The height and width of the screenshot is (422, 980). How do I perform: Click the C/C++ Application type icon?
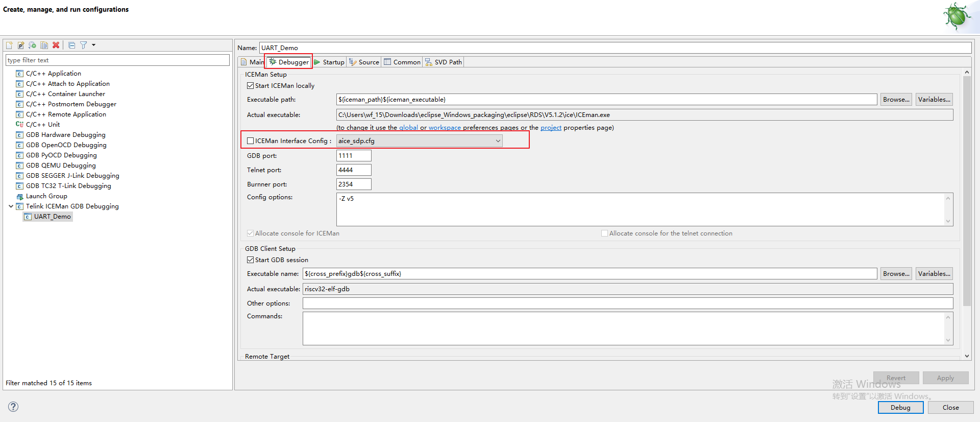[19, 74]
